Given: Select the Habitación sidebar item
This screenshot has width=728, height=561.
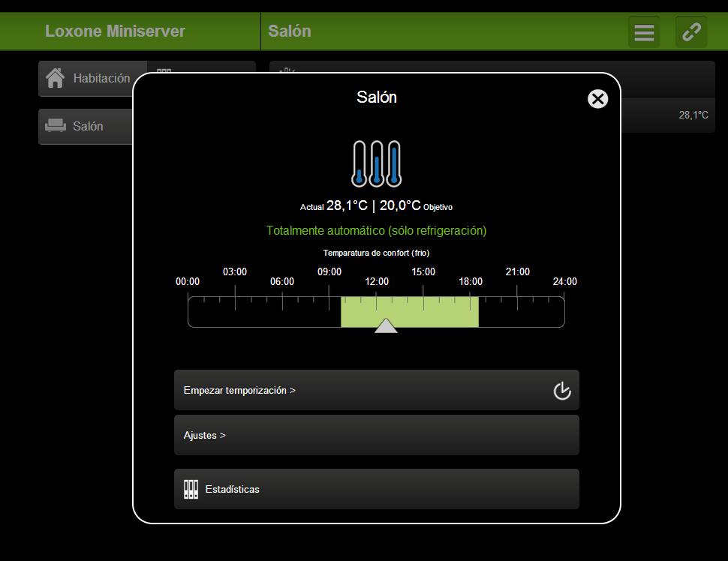Looking at the screenshot, I should point(90,79).
